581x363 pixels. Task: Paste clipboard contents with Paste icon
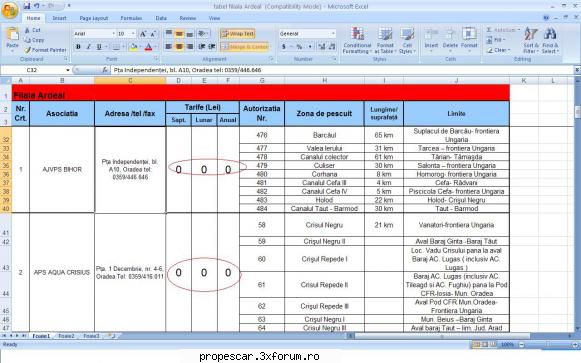click(12, 34)
